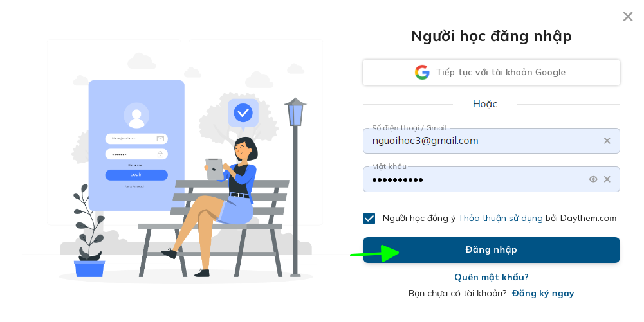644x322 pixels.
Task: Click the Login button inside the illustration
Action: tap(136, 175)
